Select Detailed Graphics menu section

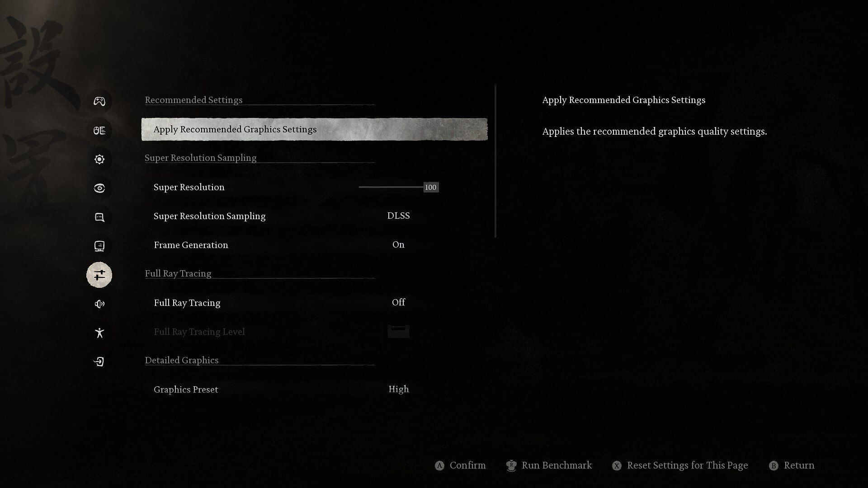[182, 360]
